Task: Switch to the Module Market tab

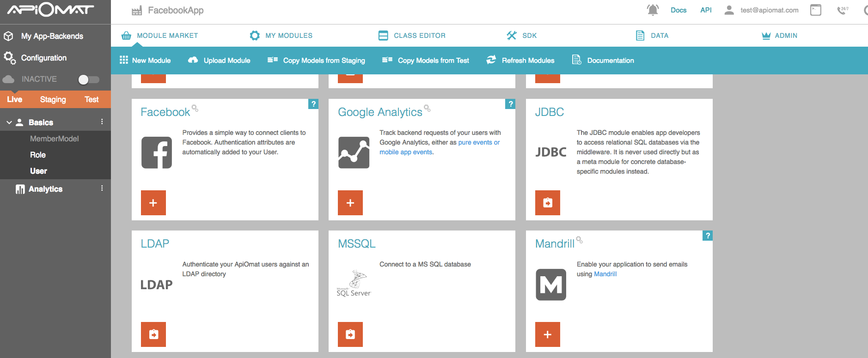Action: tap(159, 36)
